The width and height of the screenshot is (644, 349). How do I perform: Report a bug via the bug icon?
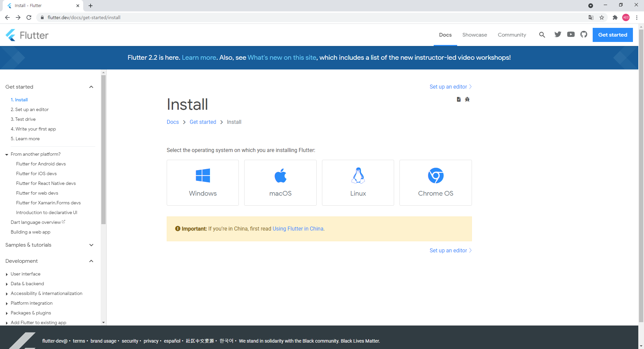(467, 99)
